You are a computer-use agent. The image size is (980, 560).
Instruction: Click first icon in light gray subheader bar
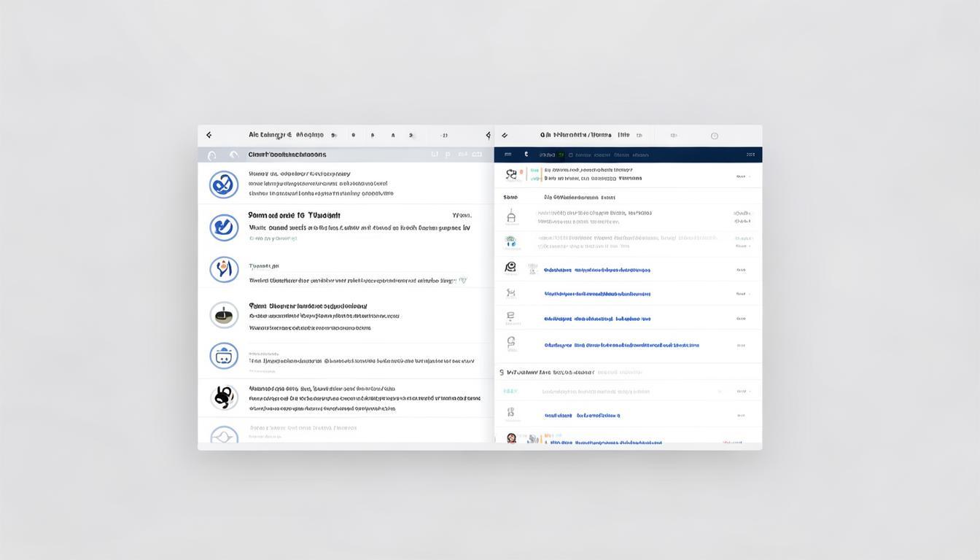pos(212,155)
